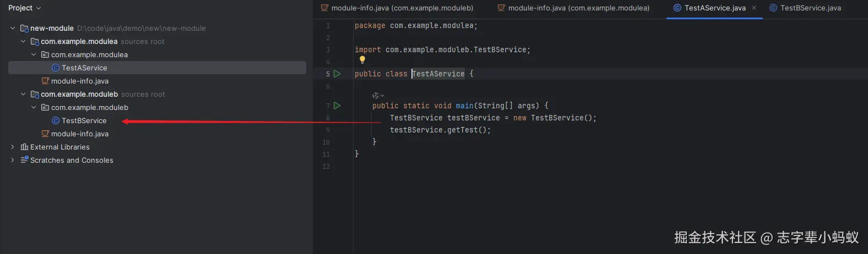Image resolution: width=868 pixels, height=254 pixels.
Task: Click the import com.example.moduleb.TestBService line
Action: click(443, 49)
